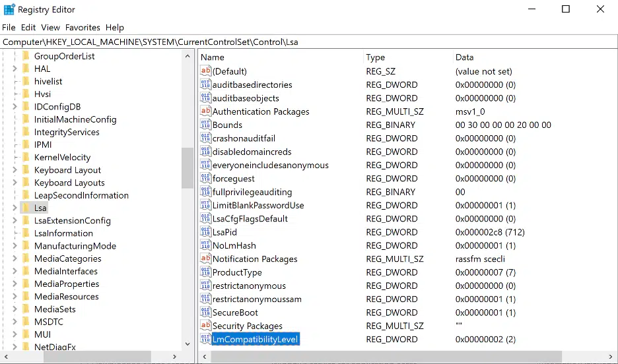Click the DWORD icon next to NoLmHash
618x364 pixels.
205,245
